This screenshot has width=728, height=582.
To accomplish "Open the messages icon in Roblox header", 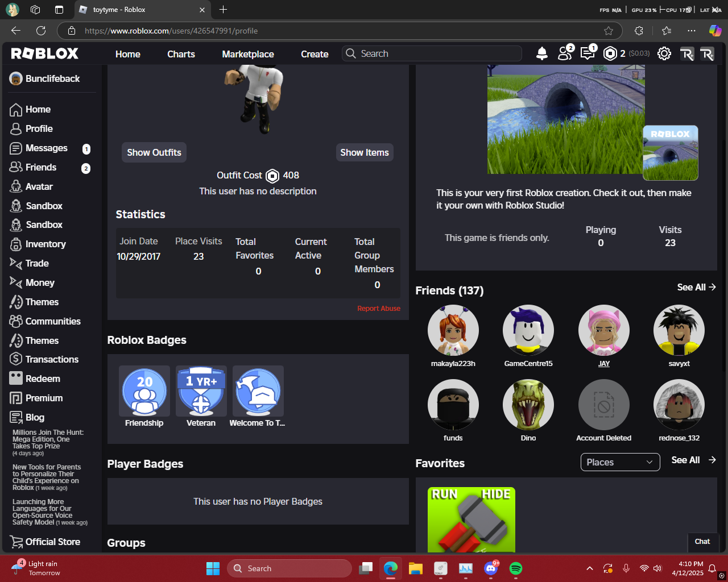I will 588,53.
